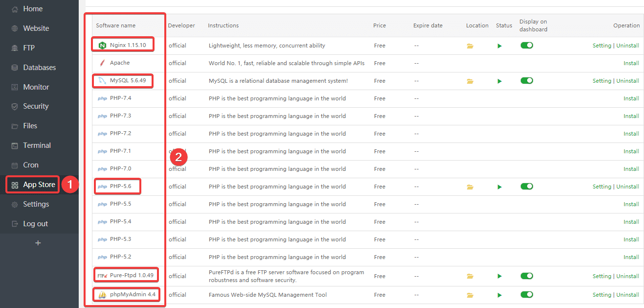This screenshot has width=644, height=308.
Task: Click the Nginx logo icon
Action: (102, 46)
